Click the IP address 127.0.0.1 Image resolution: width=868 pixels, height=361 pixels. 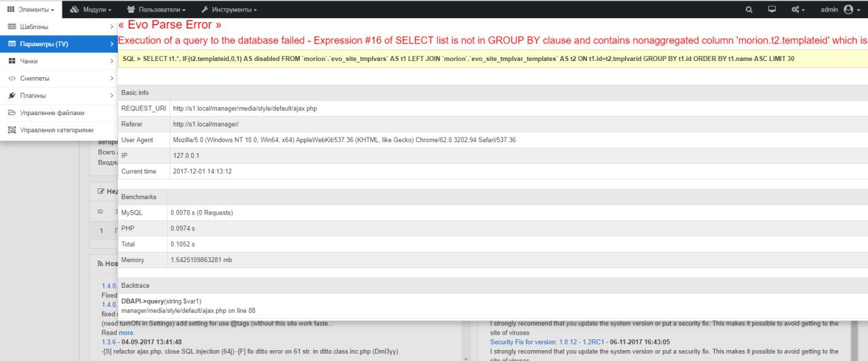tap(186, 156)
